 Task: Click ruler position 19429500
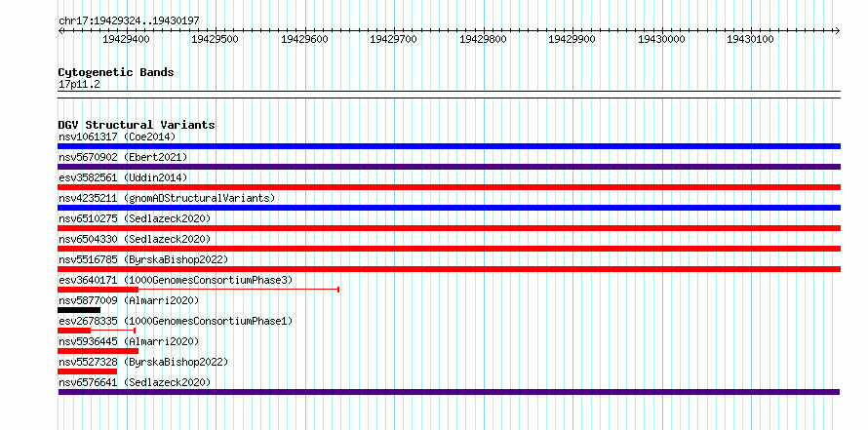point(215,39)
